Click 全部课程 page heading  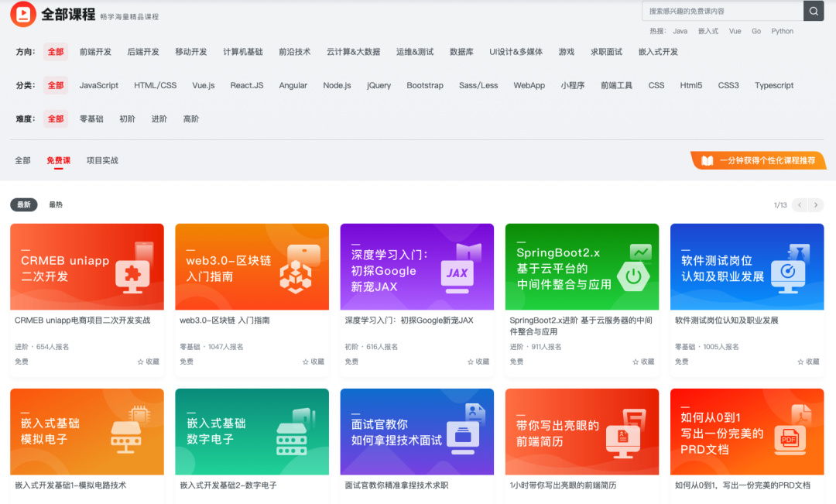[x=68, y=15]
